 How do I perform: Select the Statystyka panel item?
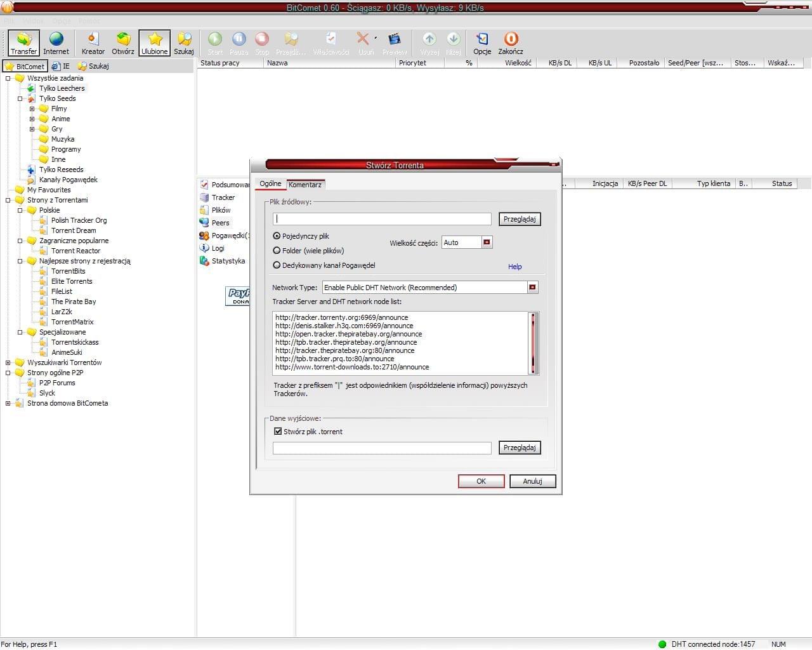[223, 261]
